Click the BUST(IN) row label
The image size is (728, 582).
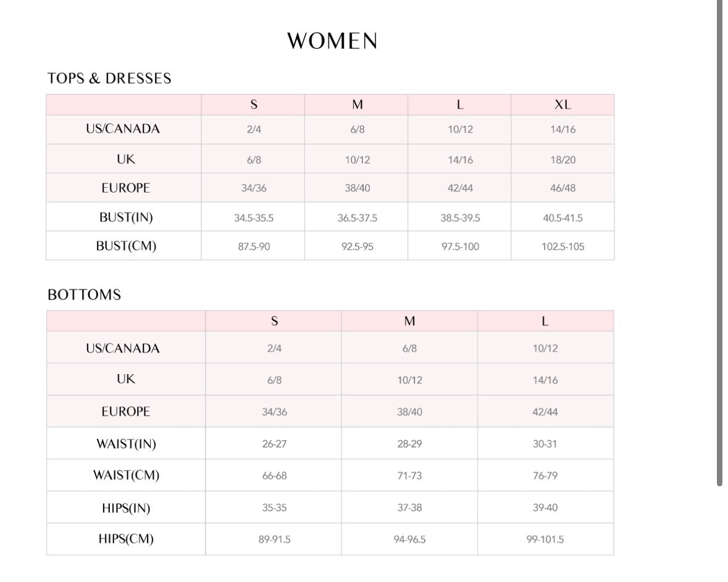(x=126, y=217)
